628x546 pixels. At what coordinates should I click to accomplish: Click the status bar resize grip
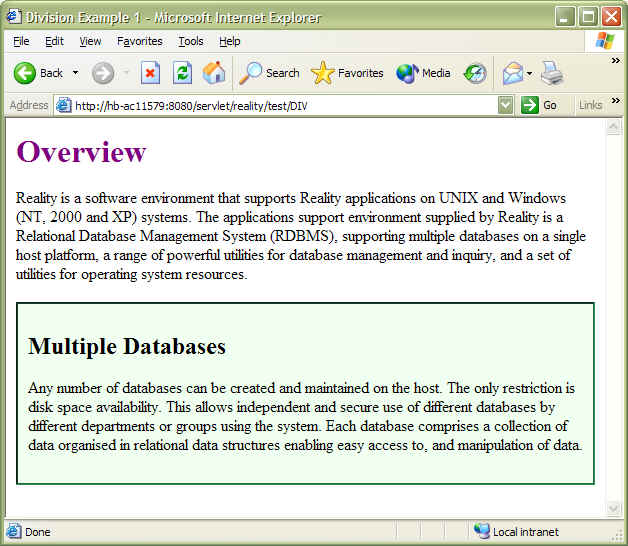tap(618, 537)
